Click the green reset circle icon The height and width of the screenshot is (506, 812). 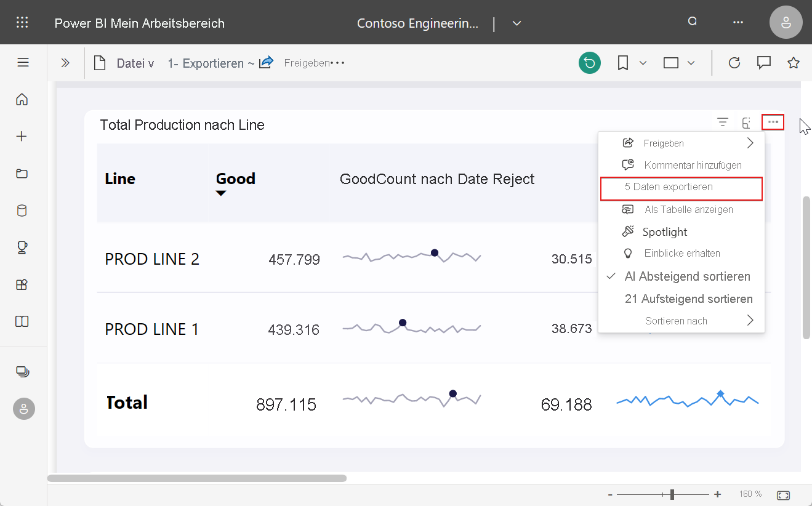point(589,63)
